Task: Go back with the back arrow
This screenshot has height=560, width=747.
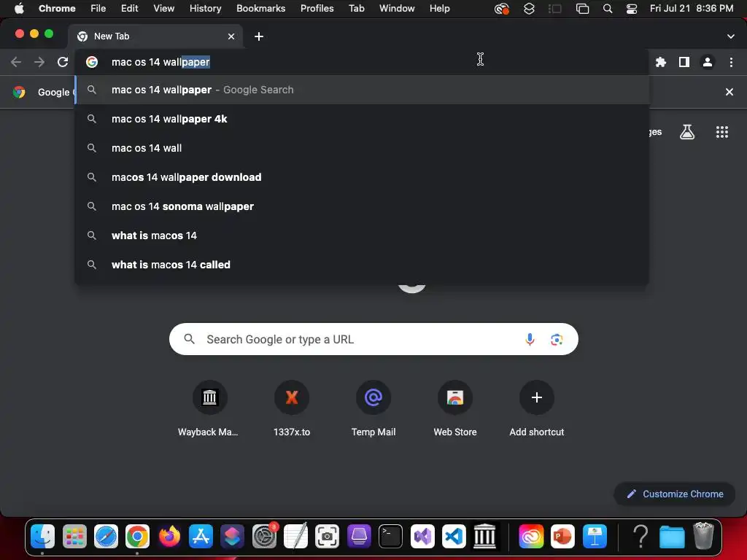Action: click(x=16, y=62)
